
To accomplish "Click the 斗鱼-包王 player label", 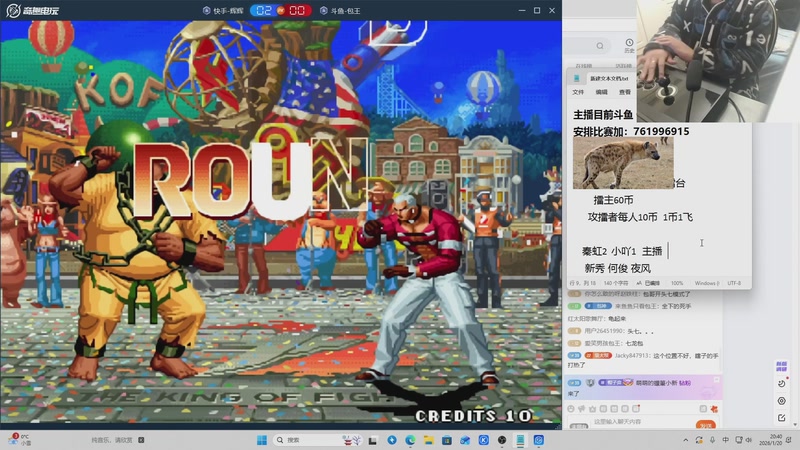I will (340, 10).
